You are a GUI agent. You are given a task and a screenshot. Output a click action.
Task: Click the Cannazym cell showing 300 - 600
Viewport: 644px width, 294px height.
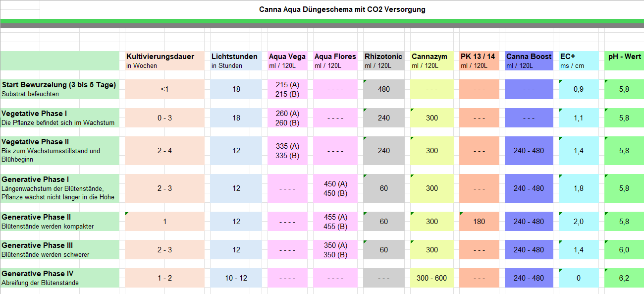(x=431, y=278)
